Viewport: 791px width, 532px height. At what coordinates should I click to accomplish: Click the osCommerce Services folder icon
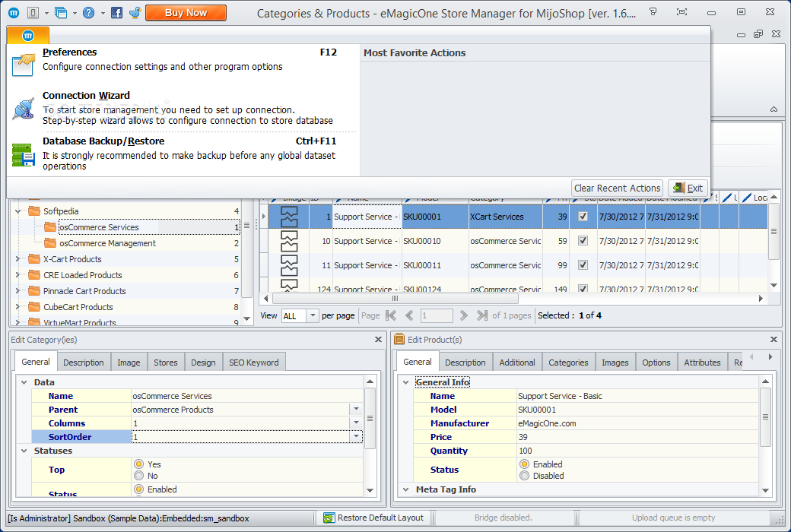click(x=50, y=227)
